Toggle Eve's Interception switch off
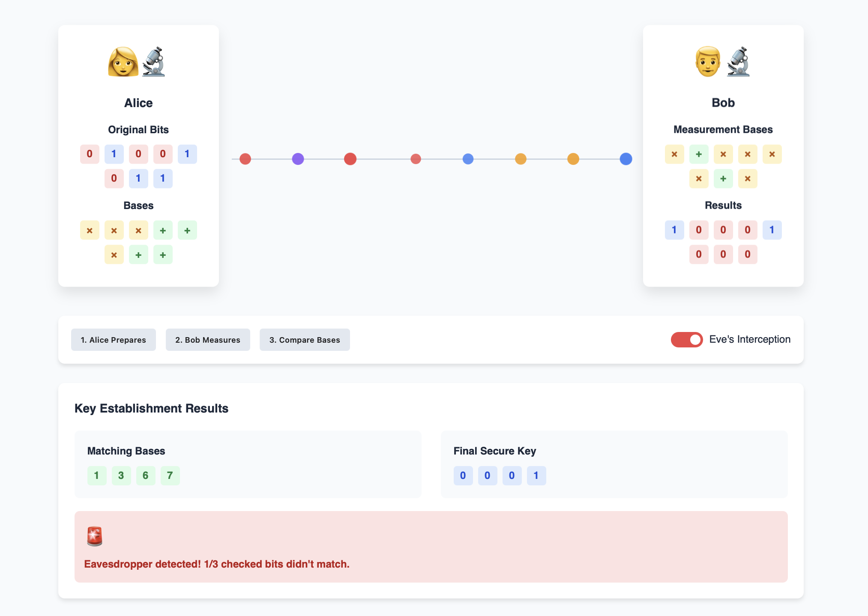 click(x=686, y=340)
